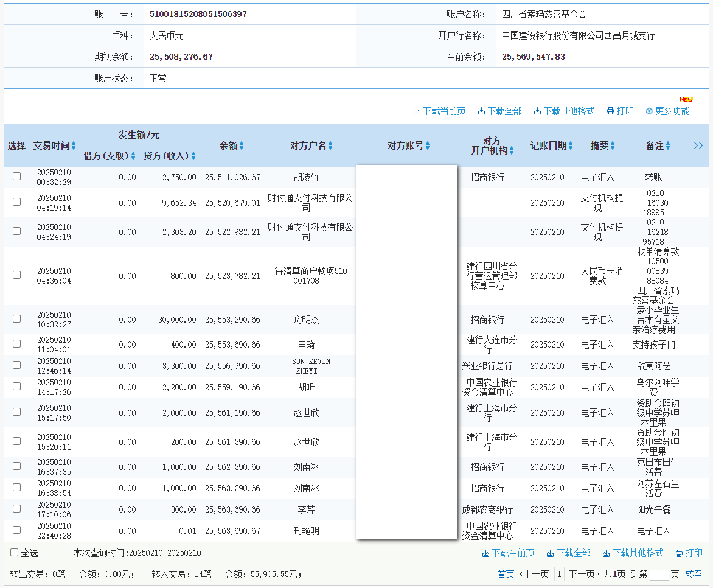This screenshot has height=588, width=713.
Task: Select the checkbox for 申琦 transaction
Action: [17, 343]
